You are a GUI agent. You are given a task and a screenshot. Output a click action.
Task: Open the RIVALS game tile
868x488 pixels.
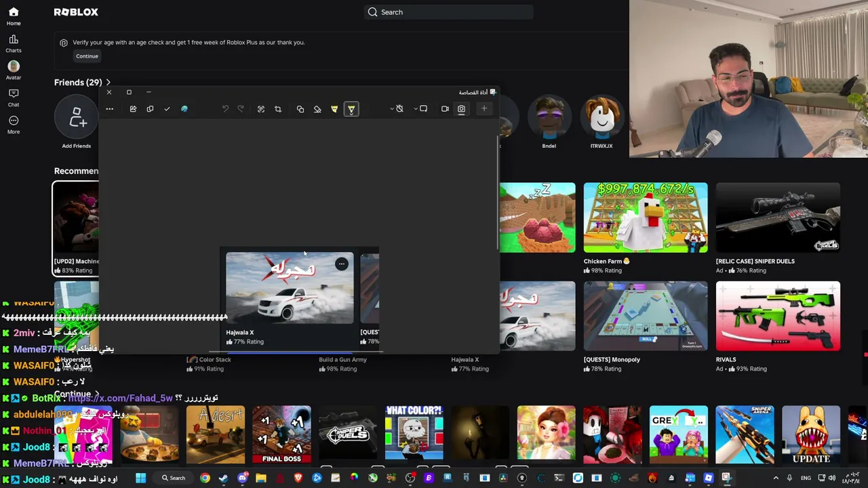click(778, 327)
